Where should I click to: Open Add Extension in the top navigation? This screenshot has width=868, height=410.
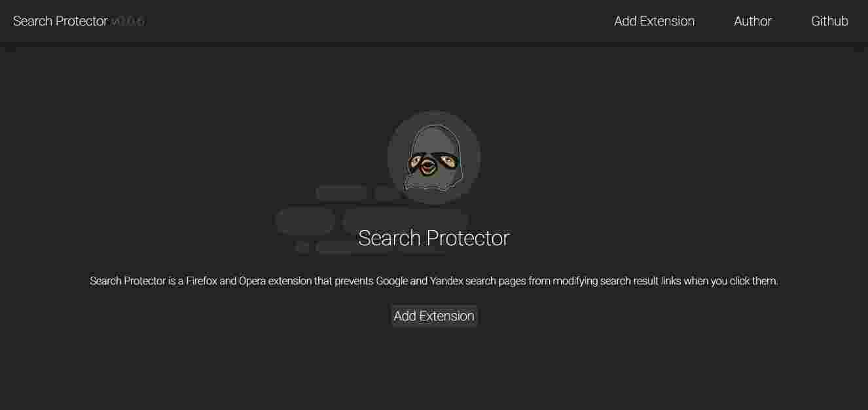(x=654, y=21)
